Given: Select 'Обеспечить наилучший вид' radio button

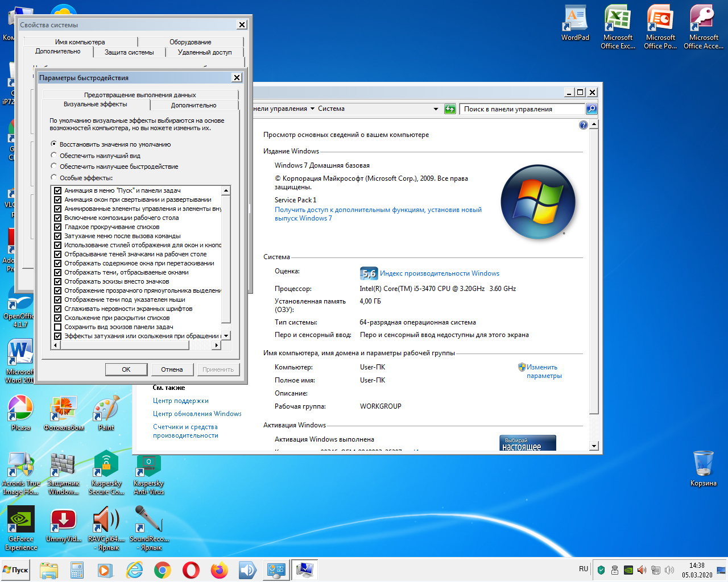Looking at the screenshot, I should [x=54, y=155].
